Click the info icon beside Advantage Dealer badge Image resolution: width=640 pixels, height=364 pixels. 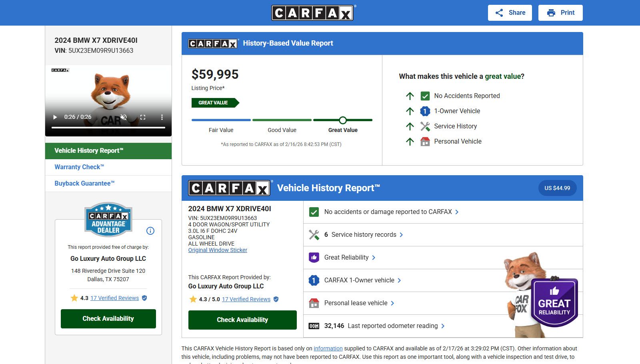[x=150, y=231]
